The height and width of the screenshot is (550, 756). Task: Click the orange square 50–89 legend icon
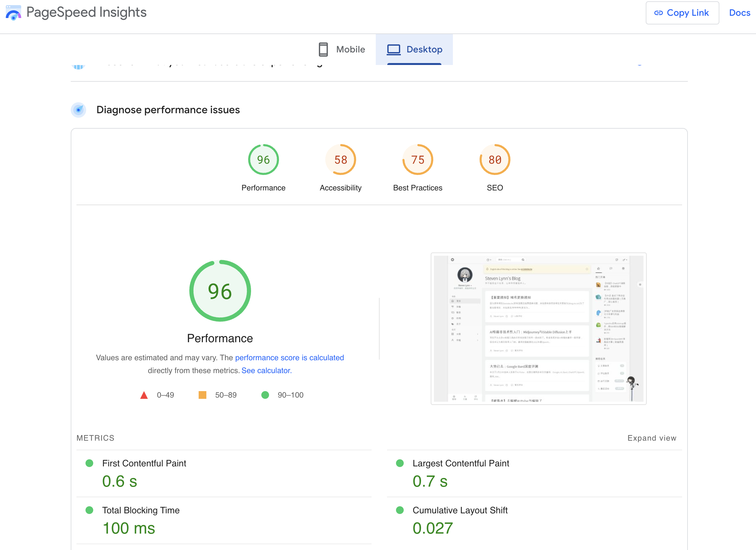point(202,395)
